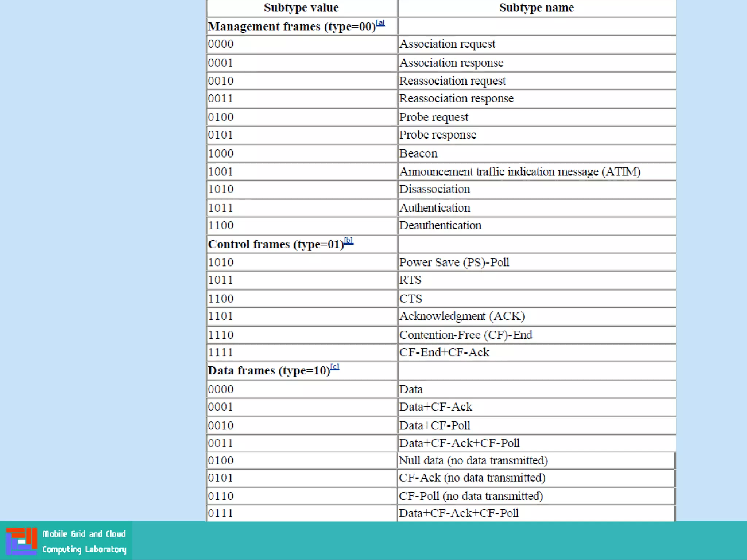Click the Null data (no data transmitted) cell

(473, 460)
